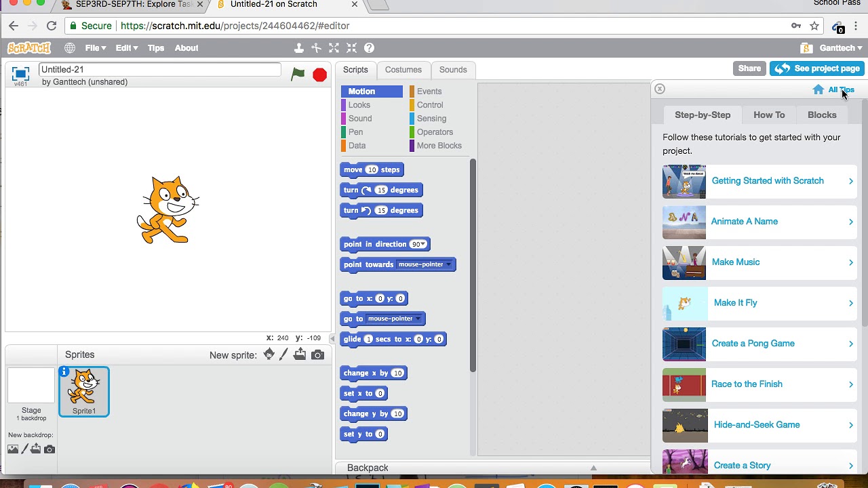Open Ganttech account dropdown
868x488 pixels.
coord(841,48)
